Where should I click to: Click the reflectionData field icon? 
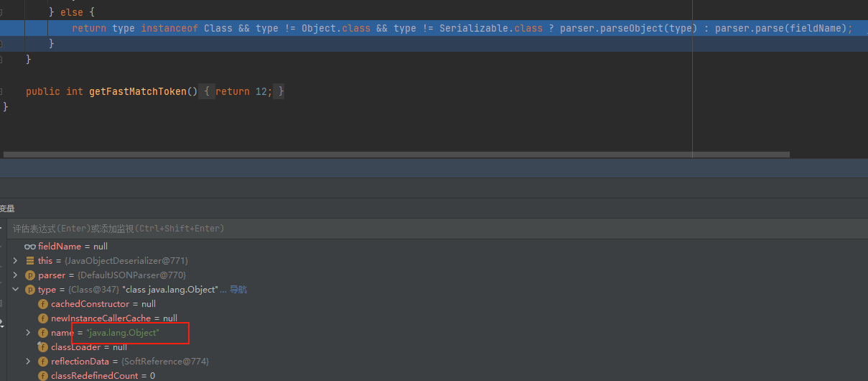(43, 362)
